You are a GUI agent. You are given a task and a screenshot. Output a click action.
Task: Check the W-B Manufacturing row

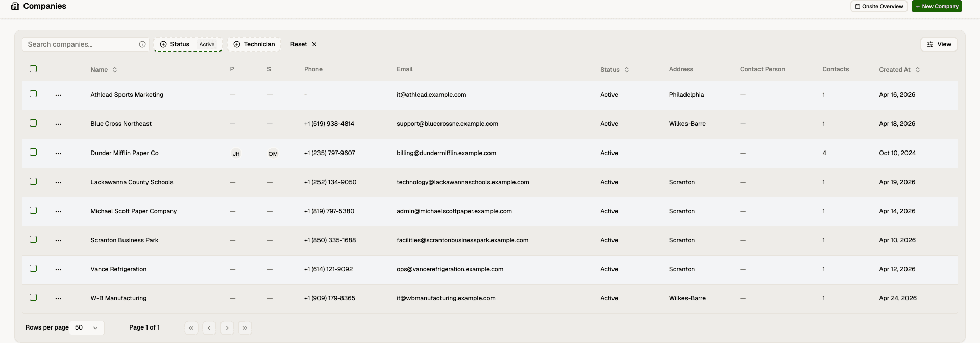(x=33, y=297)
